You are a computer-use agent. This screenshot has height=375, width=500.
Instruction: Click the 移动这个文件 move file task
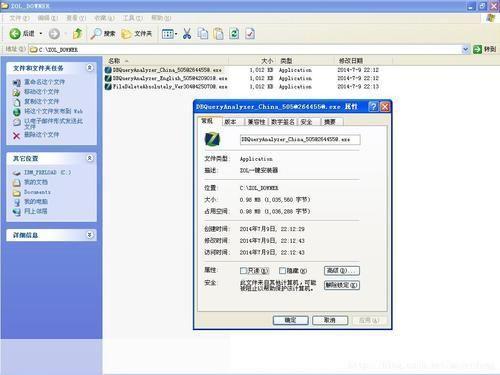tap(41, 91)
